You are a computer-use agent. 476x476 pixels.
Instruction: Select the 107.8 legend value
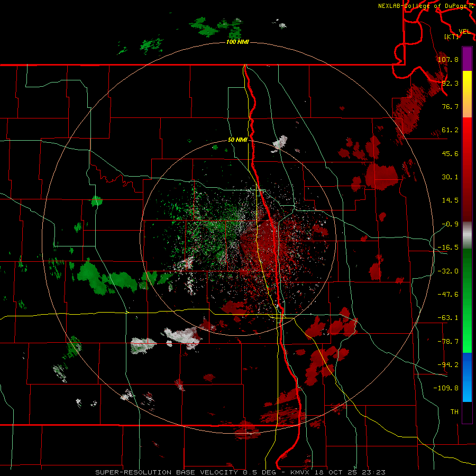[x=448, y=59]
